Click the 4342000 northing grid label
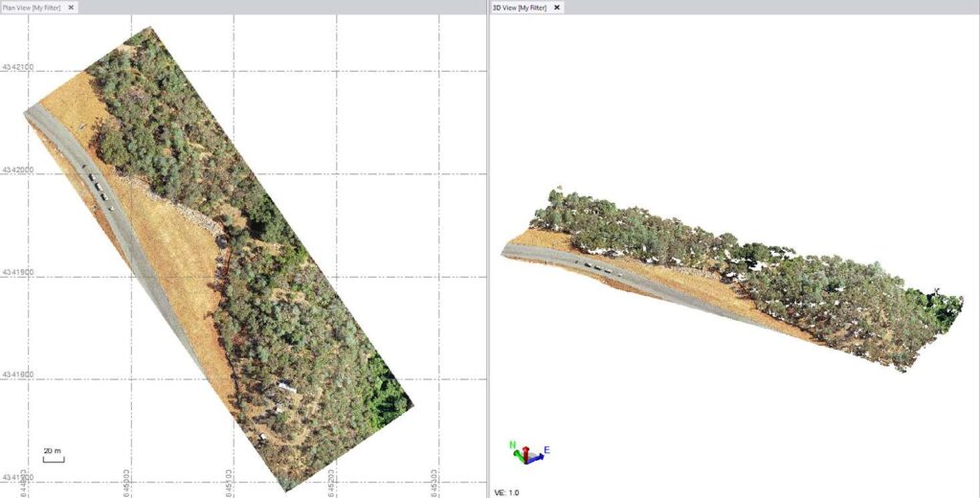This screenshot has width=980, height=498. [17, 170]
